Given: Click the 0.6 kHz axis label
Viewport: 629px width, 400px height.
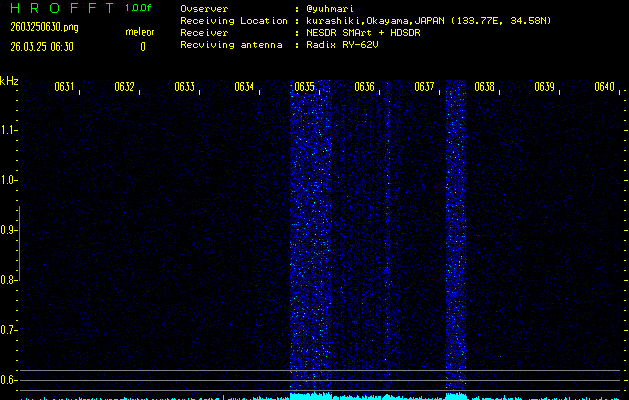Looking at the screenshot, I should [8, 380].
